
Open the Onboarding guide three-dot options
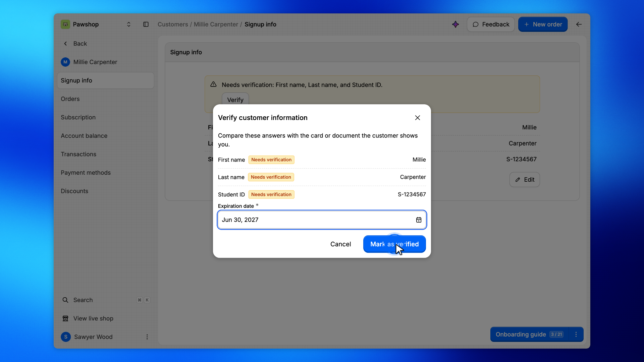(x=576, y=335)
